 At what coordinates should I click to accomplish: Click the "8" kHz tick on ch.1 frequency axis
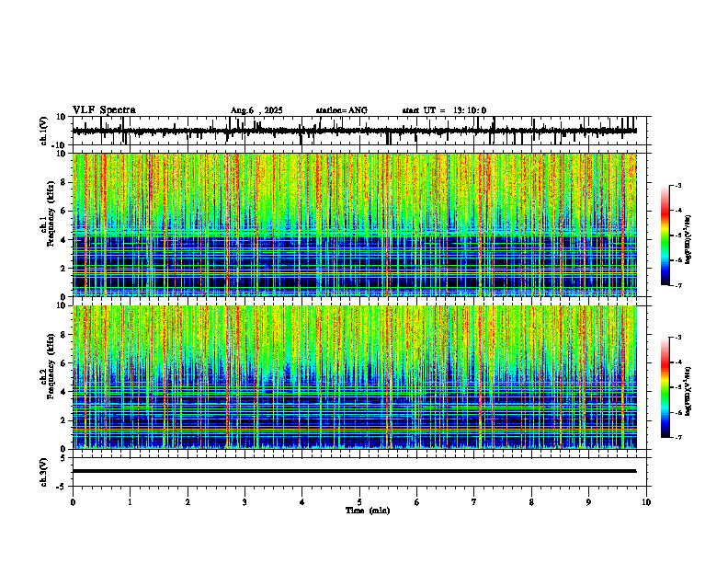[64, 182]
